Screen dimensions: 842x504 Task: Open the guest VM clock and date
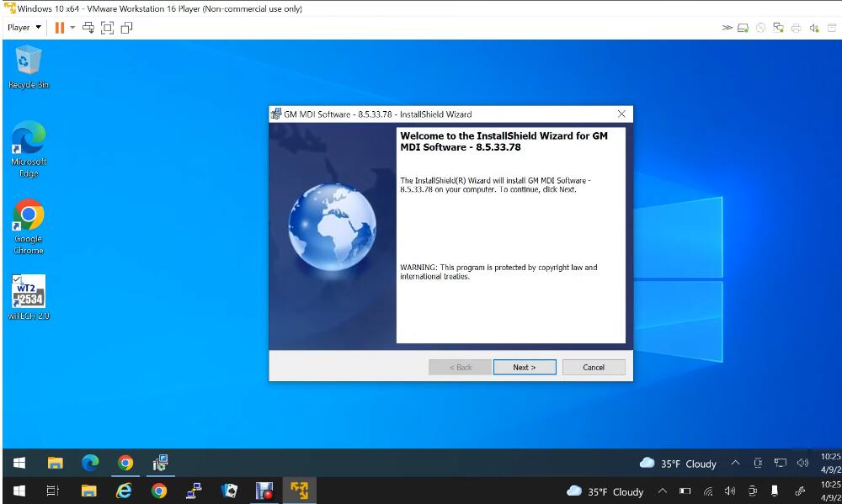(831, 463)
